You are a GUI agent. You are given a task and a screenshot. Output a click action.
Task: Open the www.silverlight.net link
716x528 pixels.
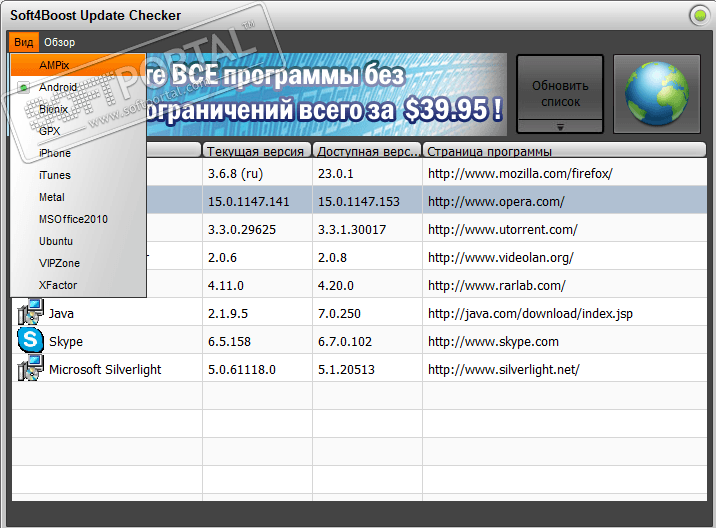coord(504,369)
